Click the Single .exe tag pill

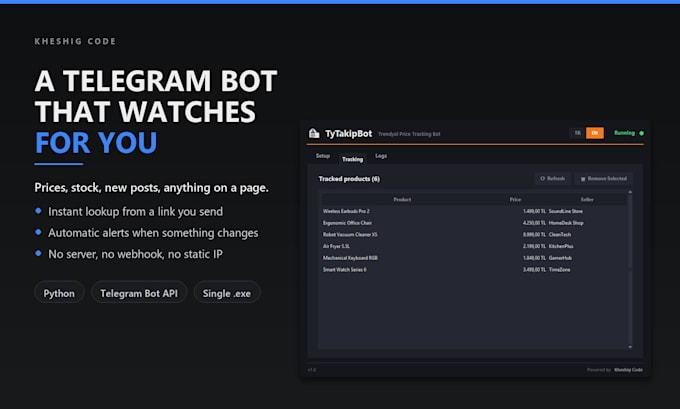227,293
